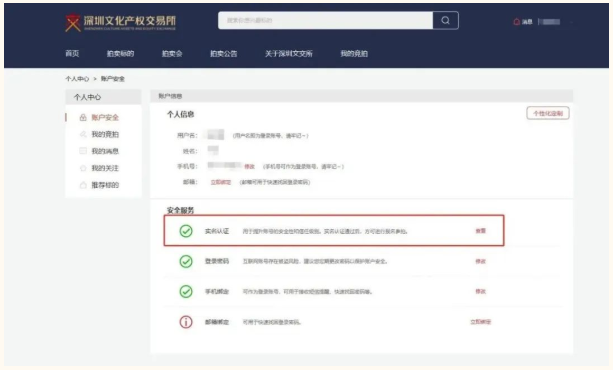Click 立即绑定 link next to 邮箱 field
The height and width of the screenshot is (370, 613).
(221, 182)
